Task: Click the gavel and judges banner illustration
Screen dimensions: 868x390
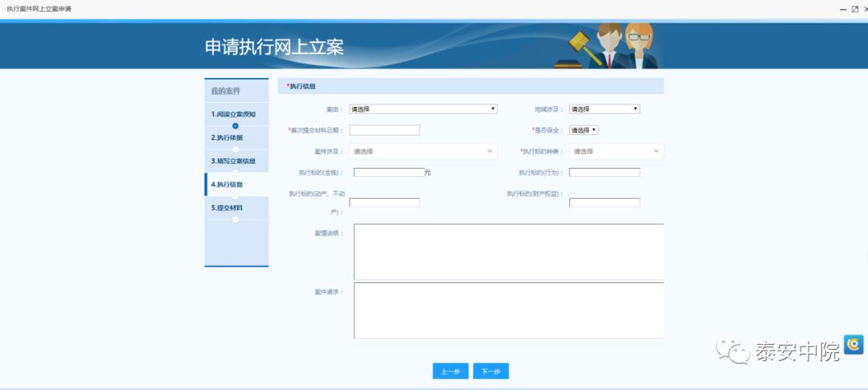Action: coord(608,45)
